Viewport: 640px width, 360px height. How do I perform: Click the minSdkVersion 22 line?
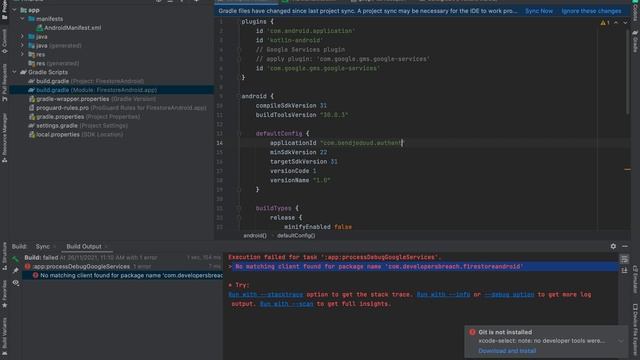coord(298,152)
